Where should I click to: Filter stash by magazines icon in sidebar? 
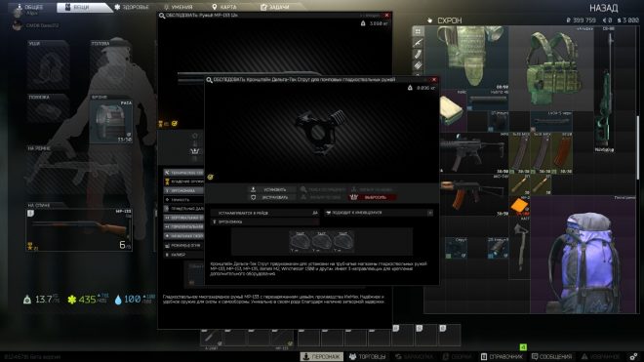418,54
